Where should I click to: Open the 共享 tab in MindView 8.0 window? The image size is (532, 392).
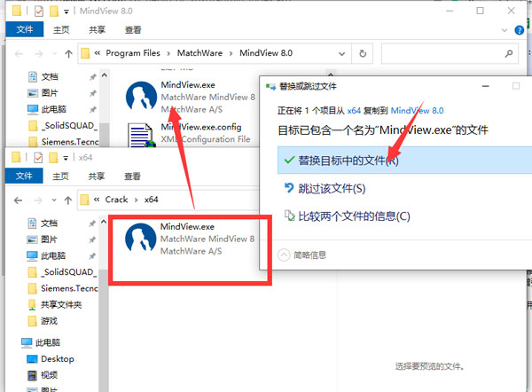pos(97,30)
